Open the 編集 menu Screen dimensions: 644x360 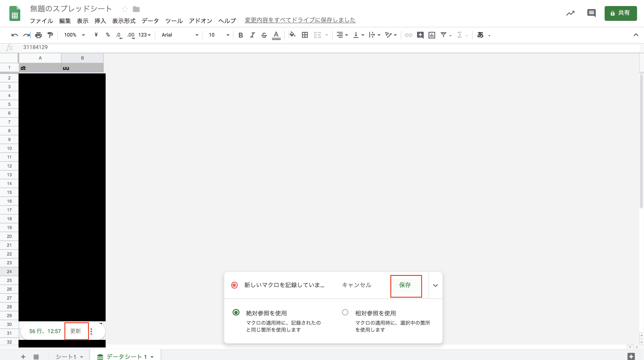coord(65,21)
